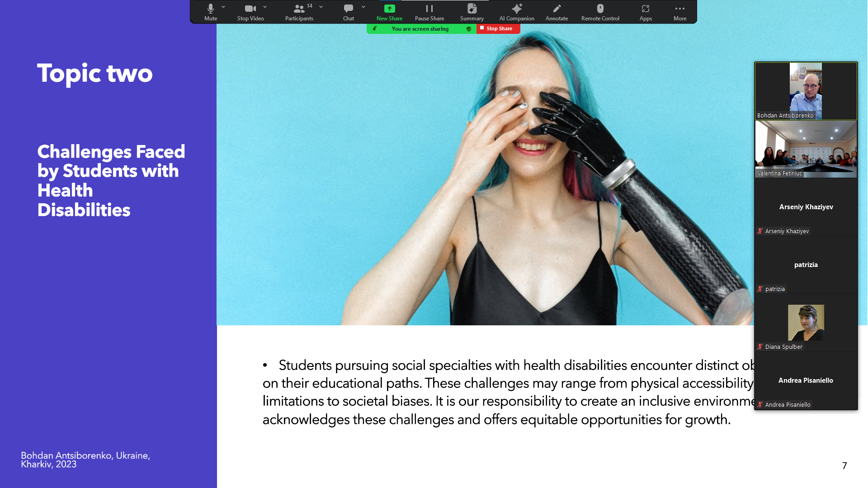Expand video options arrow next to Stop Video
This screenshot has width=868, height=488.
[x=265, y=7]
